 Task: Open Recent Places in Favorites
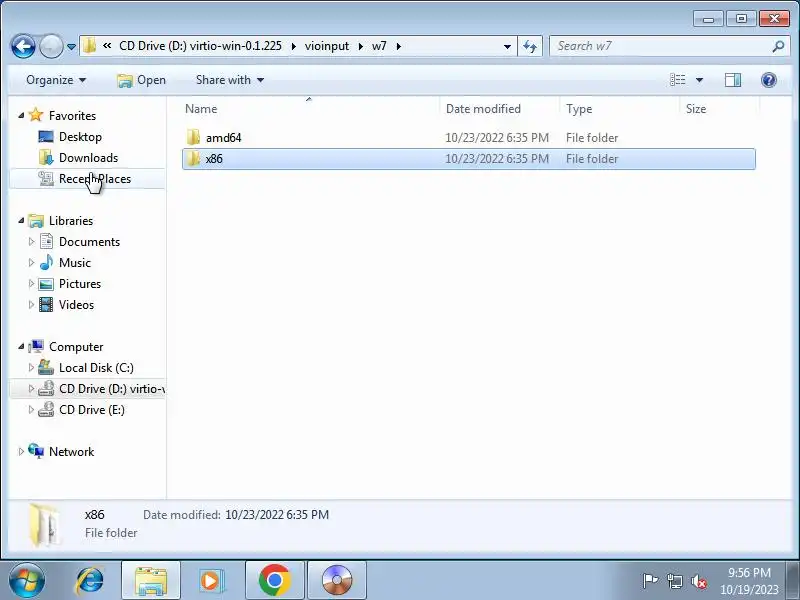(x=95, y=179)
